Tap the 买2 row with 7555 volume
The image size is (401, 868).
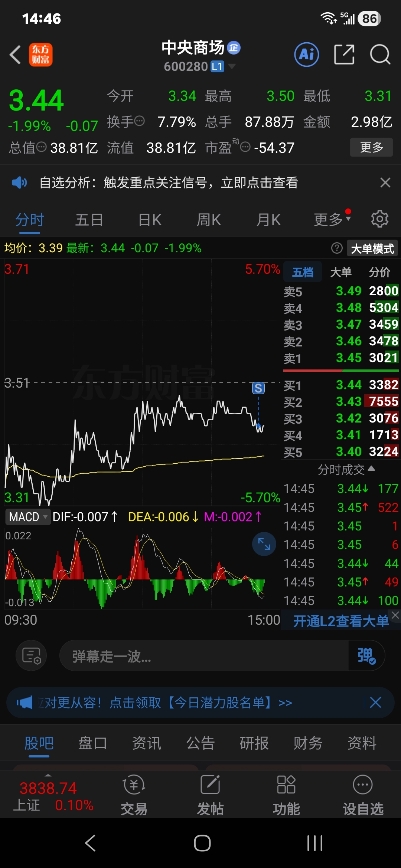click(x=341, y=402)
